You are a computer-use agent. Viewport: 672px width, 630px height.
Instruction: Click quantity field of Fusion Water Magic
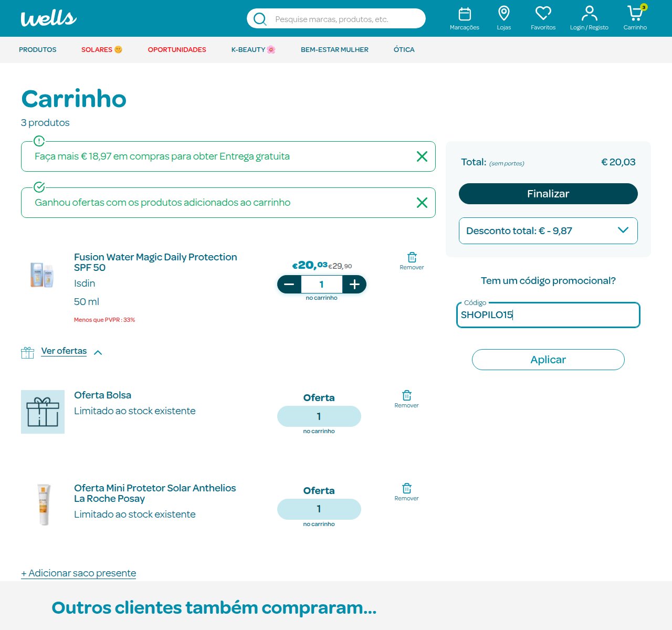(322, 285)
